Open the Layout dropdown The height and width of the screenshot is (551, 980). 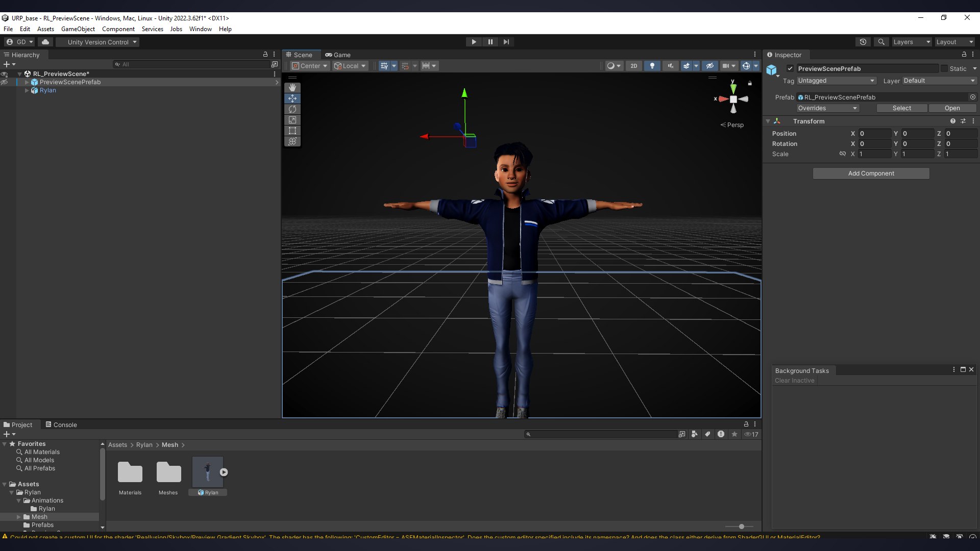tap(954, 42)
